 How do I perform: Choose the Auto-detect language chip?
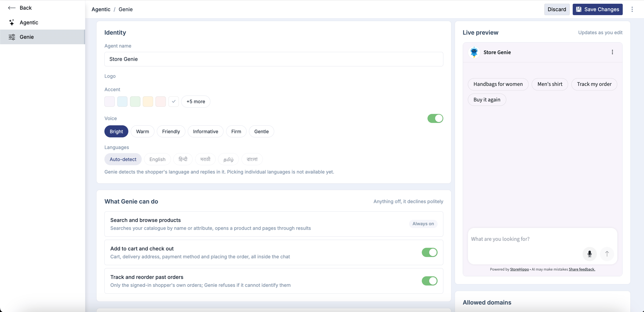coord(123,159)
